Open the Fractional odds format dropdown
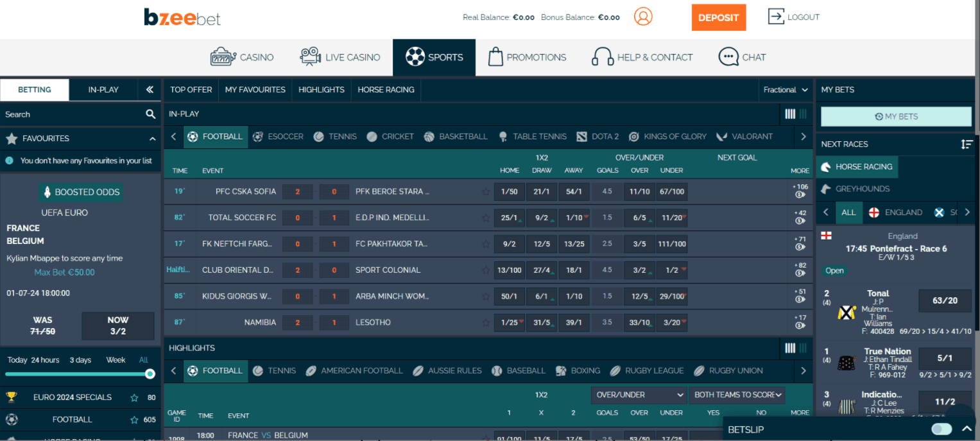 coord(786,90)
